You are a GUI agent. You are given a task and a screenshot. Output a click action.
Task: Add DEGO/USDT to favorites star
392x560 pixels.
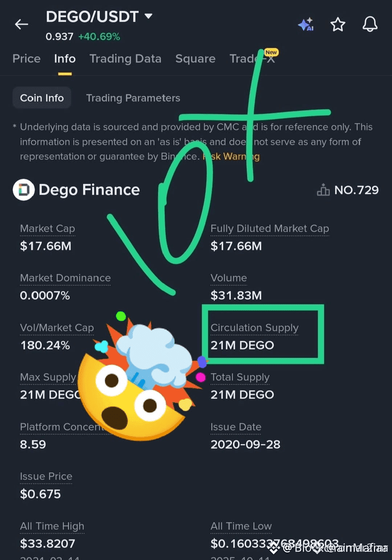[x=338, y=24]
